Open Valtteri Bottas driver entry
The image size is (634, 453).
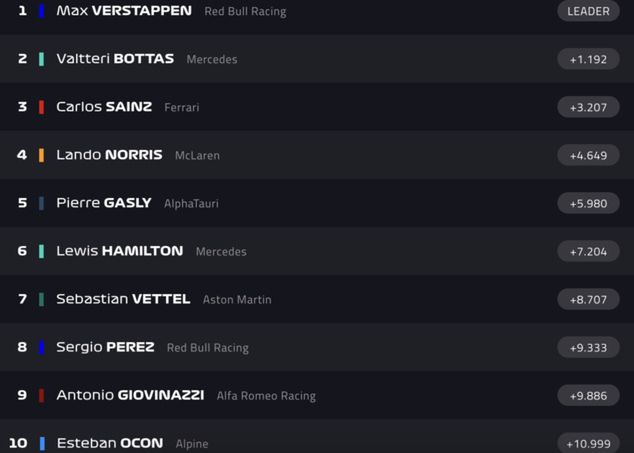tap(115, 59)
